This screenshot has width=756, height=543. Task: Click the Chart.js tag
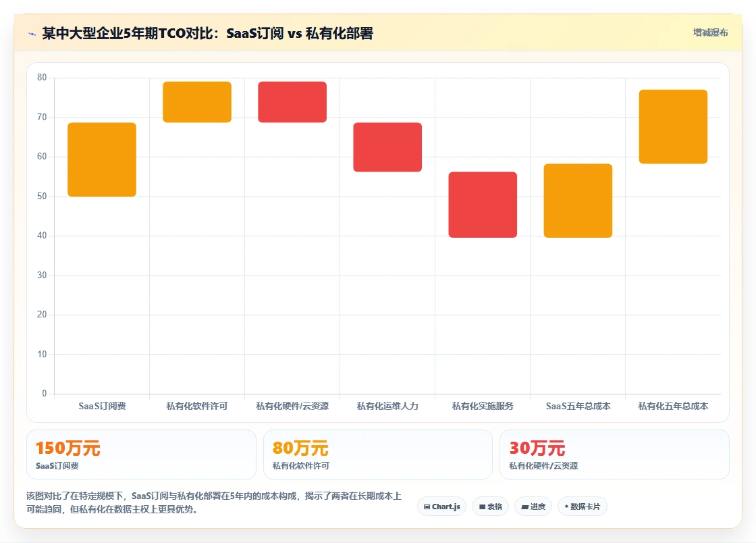pyautogui.click(x=441, y=507)
